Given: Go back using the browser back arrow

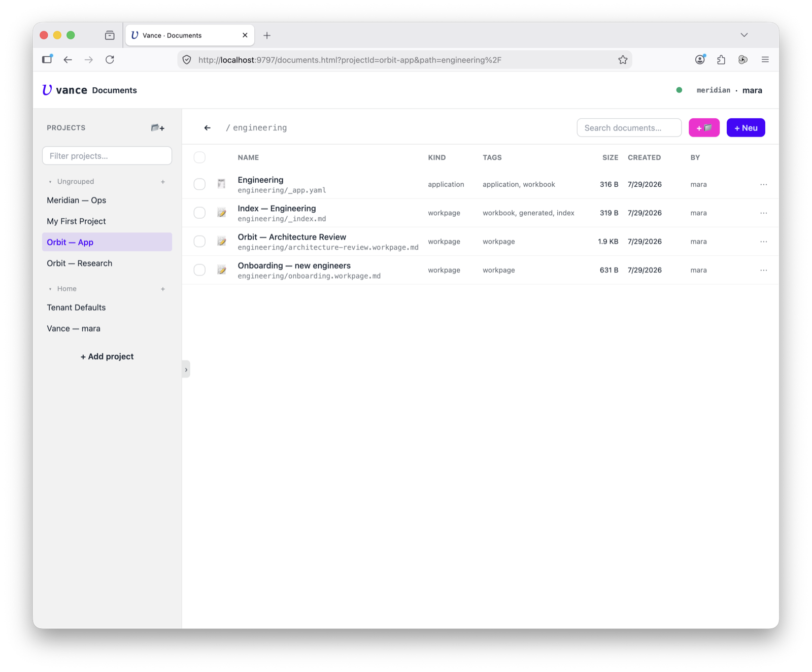Looking at the screenshot, I should [67, 60].
